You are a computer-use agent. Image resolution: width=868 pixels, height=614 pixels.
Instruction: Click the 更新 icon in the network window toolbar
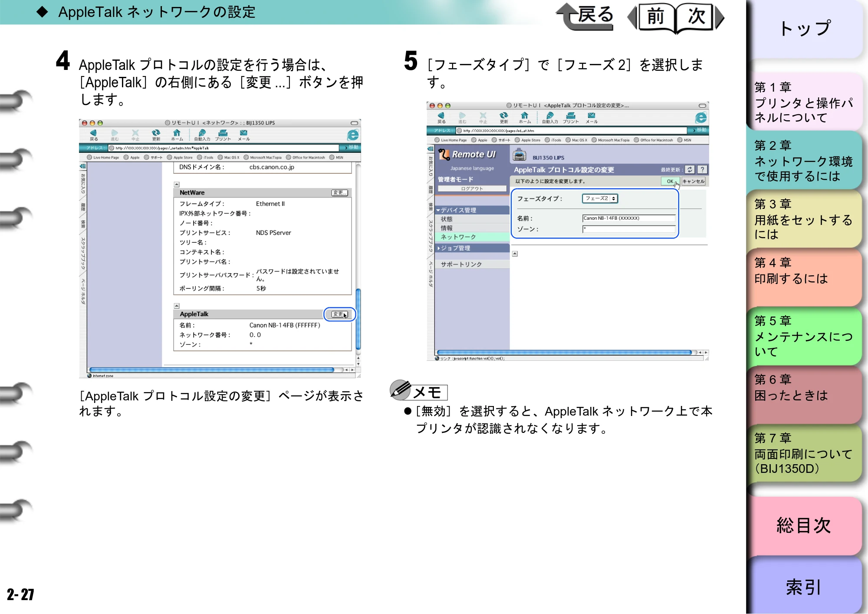coord(156,135)
